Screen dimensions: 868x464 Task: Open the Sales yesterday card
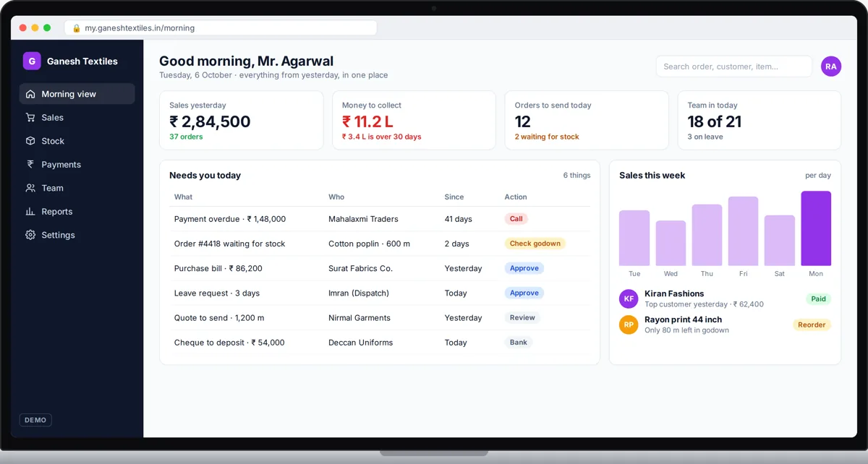242,120
